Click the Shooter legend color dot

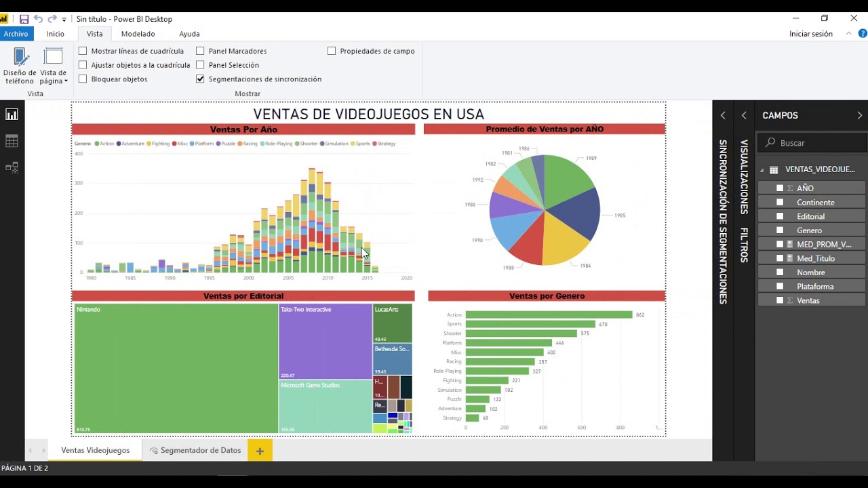tap(296, 144)
